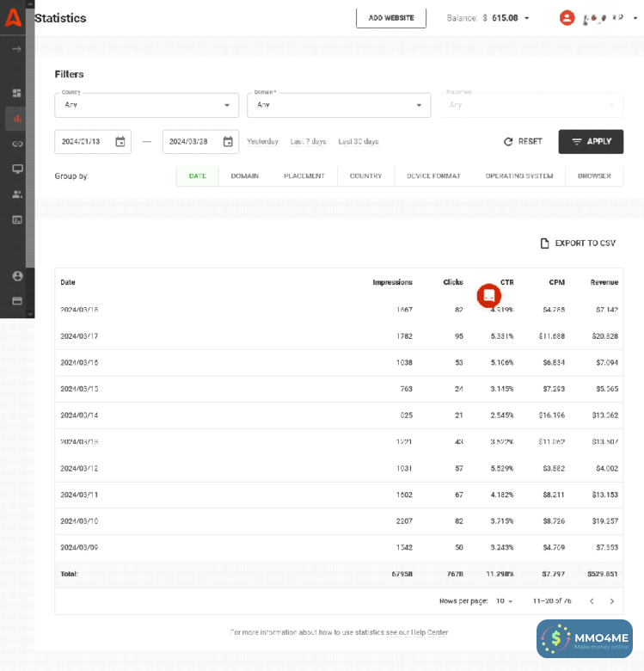Click the red user avatar icon

pos(567,18)
